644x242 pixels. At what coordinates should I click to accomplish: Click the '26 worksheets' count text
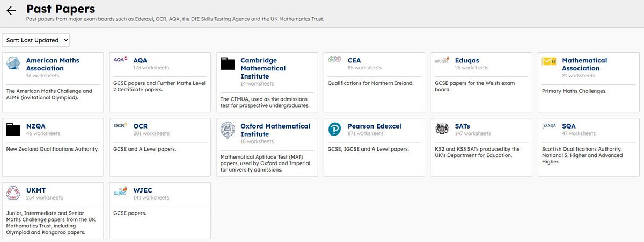[471, 68]
